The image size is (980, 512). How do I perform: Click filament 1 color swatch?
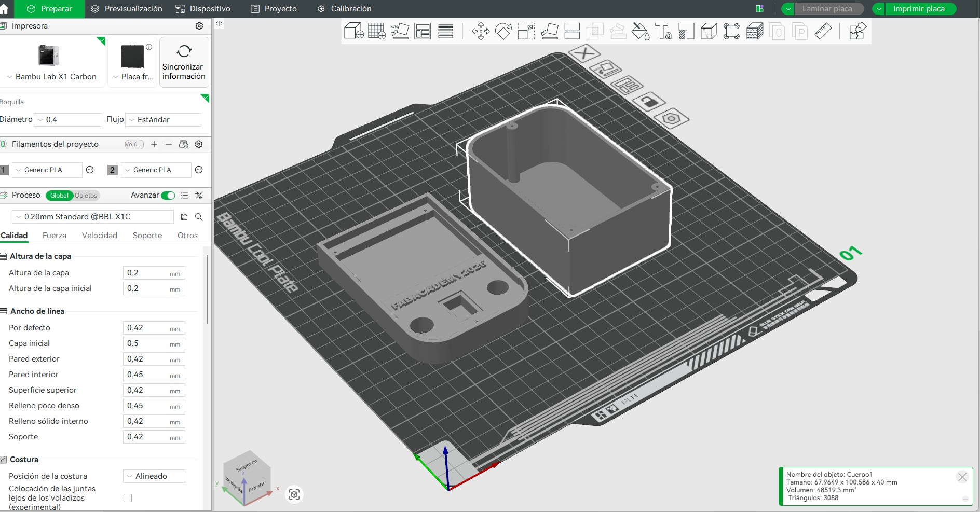[4, 170]
